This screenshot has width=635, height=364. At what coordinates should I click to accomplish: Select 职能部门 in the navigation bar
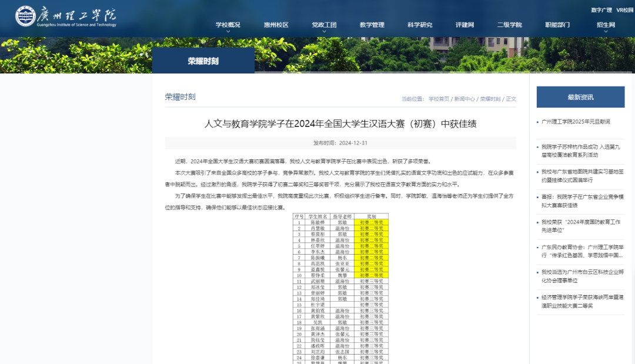[557, 25]
